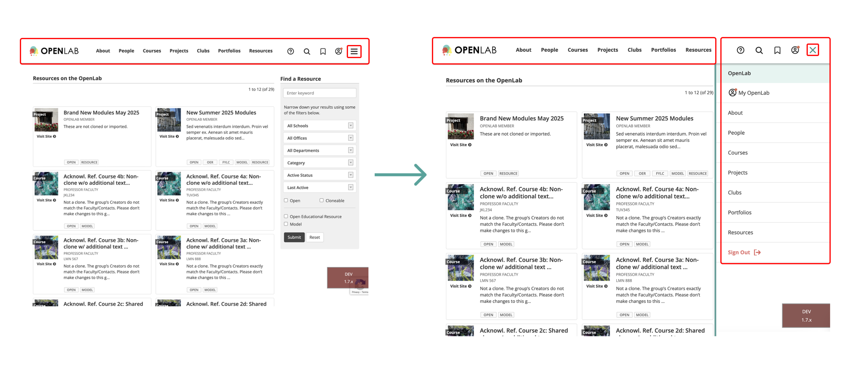This screenshot has width=868, height=383.
Task: Click the help question mark icon in left navbar
Action: coord(290,51)
